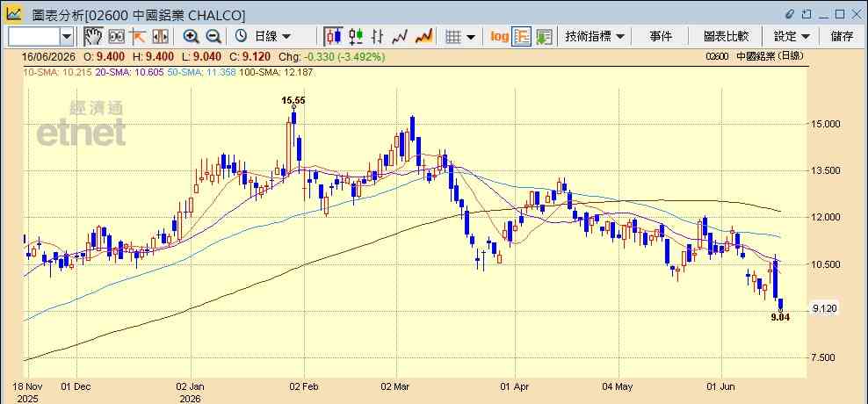Click the 15.000 price axis label
868x404 pixels.
[x=826, y=124]
